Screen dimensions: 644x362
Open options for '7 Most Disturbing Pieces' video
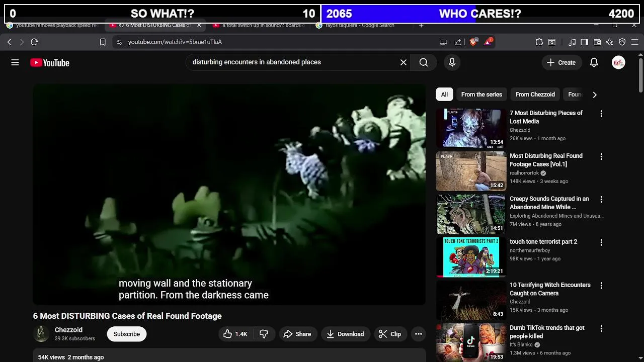601,114
